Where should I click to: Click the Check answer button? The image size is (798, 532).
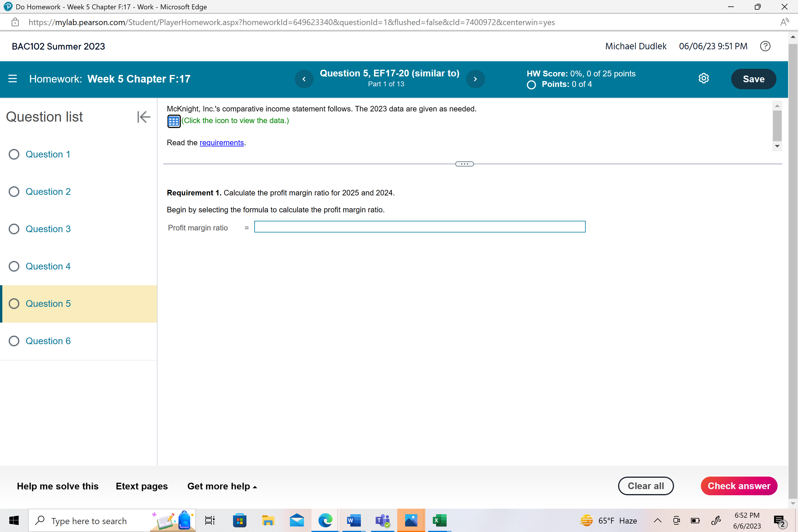click(x=738, y=486)
